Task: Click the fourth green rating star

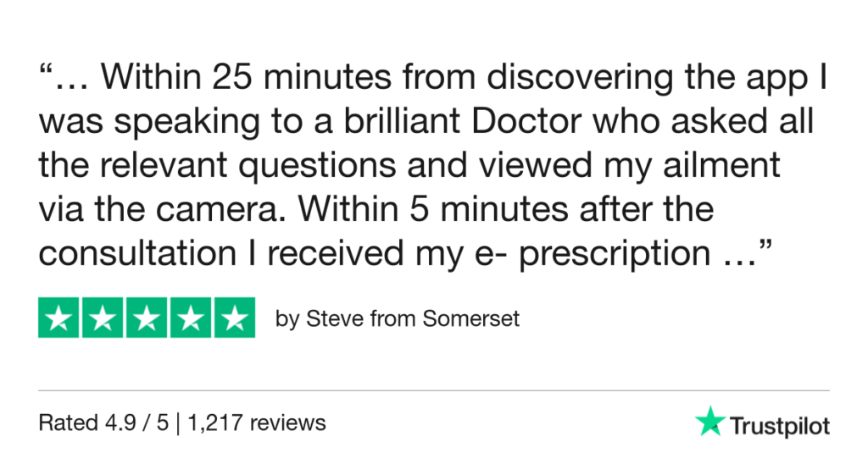Action: click(x=190, y=318)
